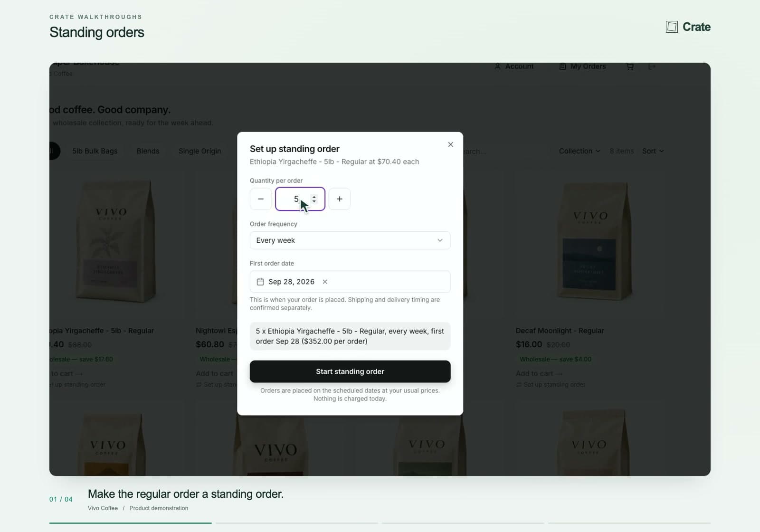Expand the Collection dropdown
760x532 pixels.
579,151
